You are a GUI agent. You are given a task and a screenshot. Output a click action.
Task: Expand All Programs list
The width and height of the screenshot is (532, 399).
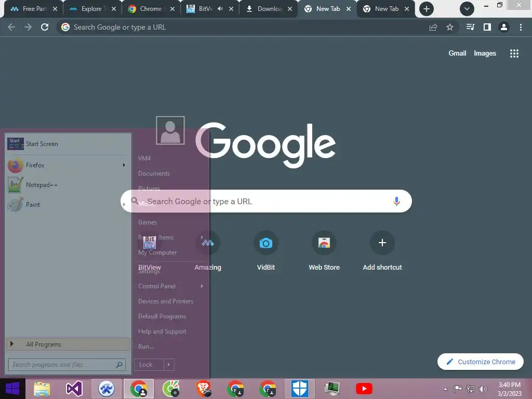coord(68,344)
